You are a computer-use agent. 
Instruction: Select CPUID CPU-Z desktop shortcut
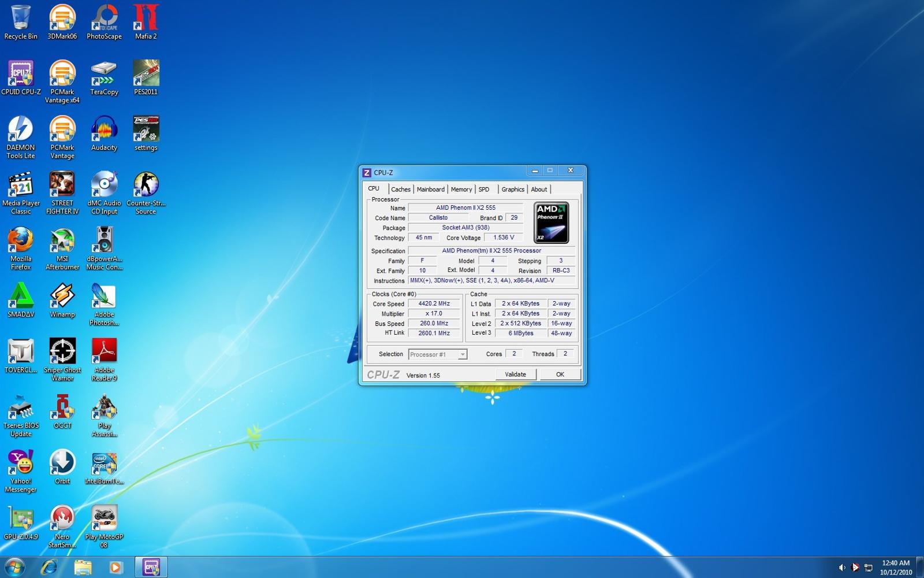21,77
